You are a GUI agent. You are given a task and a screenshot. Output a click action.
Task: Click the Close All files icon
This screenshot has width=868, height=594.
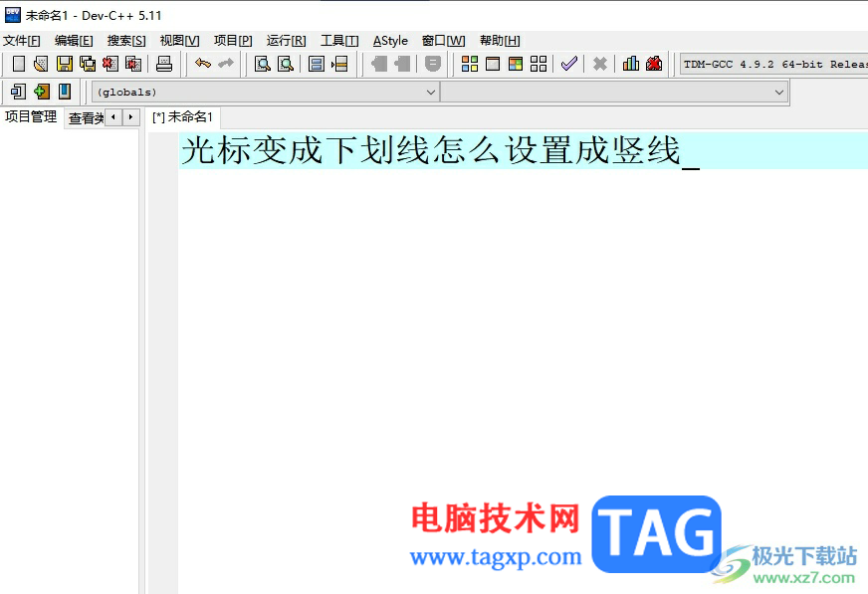pos(133,64)
